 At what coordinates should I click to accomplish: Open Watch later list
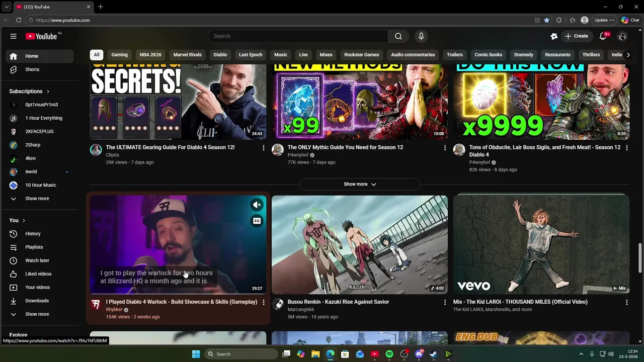click(x=40, y=260)
